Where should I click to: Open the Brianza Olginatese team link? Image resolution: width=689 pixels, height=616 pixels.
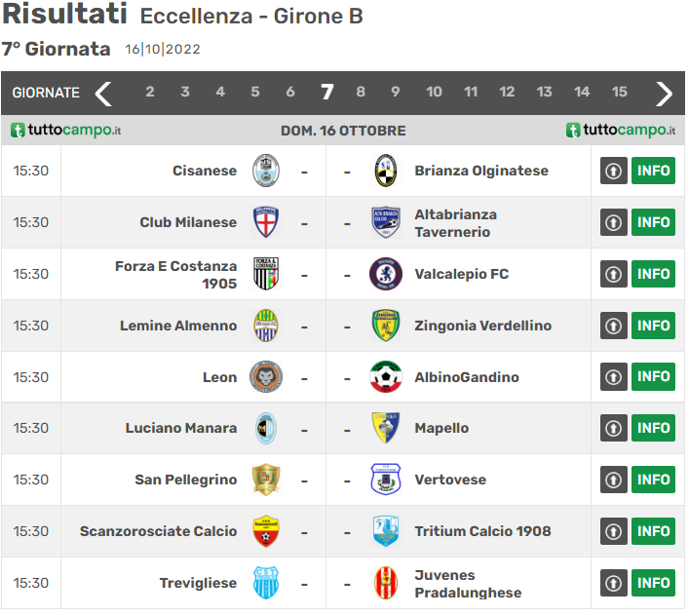481,171
